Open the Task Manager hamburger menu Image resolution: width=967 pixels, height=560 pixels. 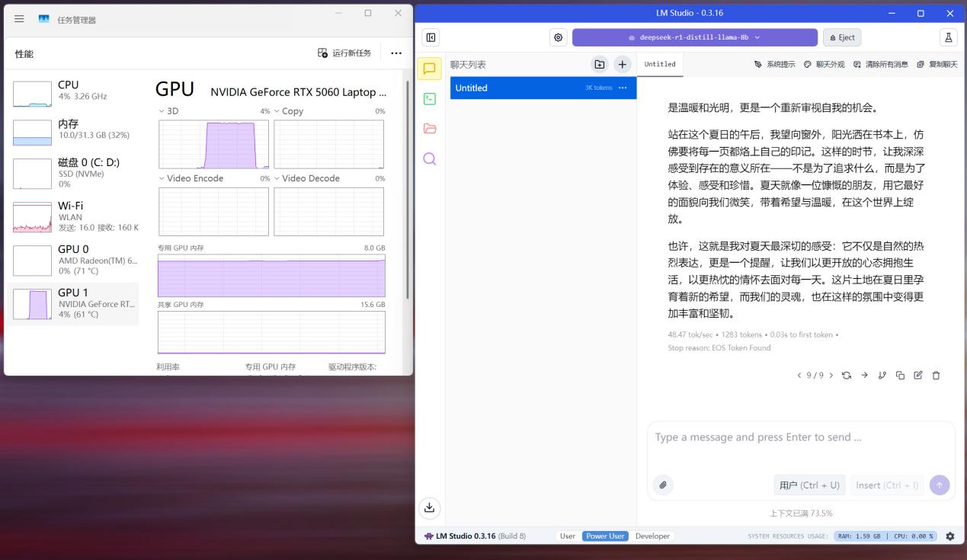19,18
